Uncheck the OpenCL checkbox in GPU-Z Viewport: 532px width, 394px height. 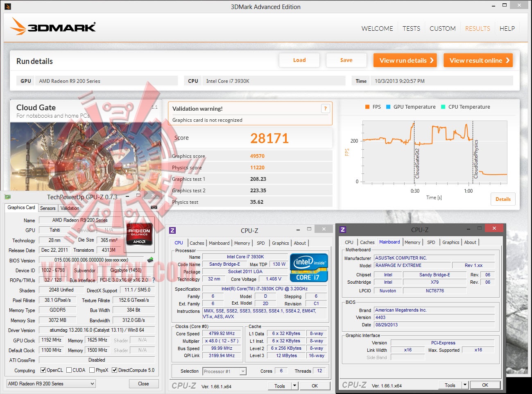[43, 370]
